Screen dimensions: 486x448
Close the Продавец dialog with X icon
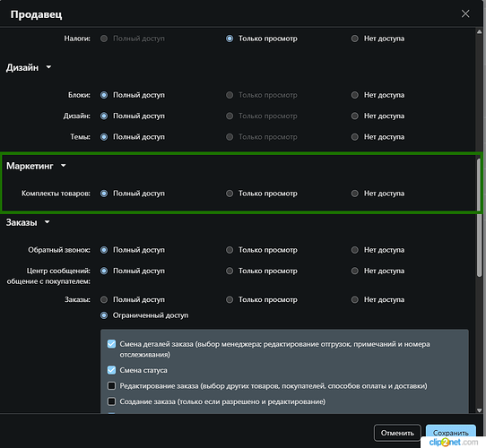tap(465, 13)
